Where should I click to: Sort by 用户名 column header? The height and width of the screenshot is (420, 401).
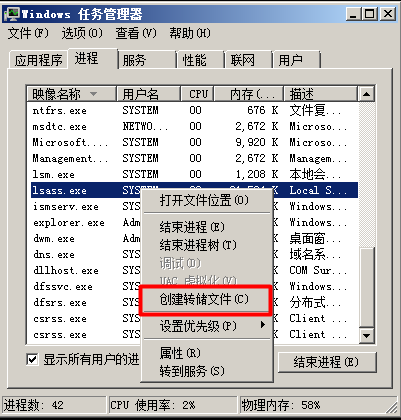(x=148, y=94)
